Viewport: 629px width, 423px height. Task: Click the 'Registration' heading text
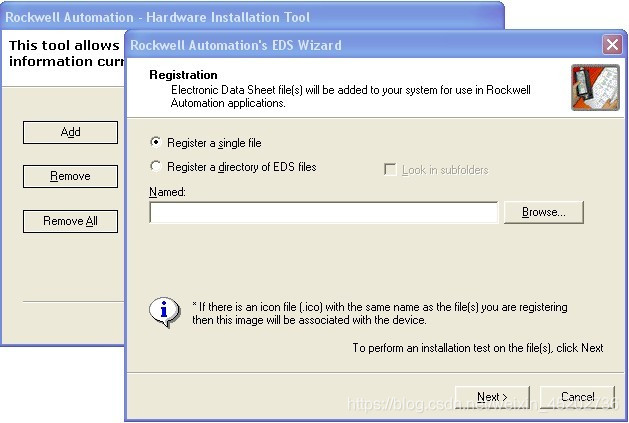tap(183, 75)
